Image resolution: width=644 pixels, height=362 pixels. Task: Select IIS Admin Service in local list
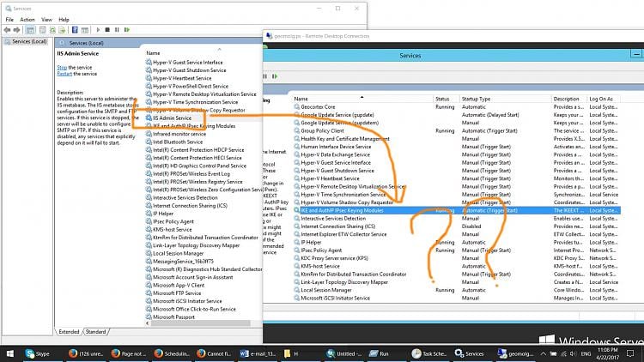(172, 118)
